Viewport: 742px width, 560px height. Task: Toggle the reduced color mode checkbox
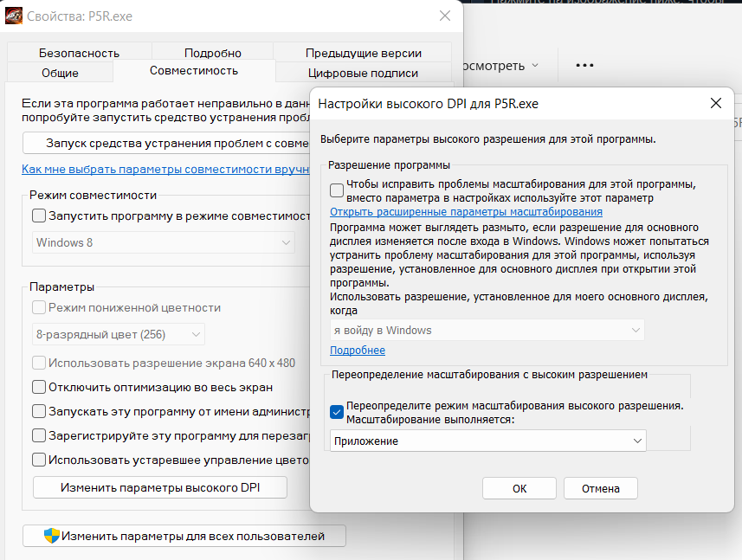click(x=39, y=307)
